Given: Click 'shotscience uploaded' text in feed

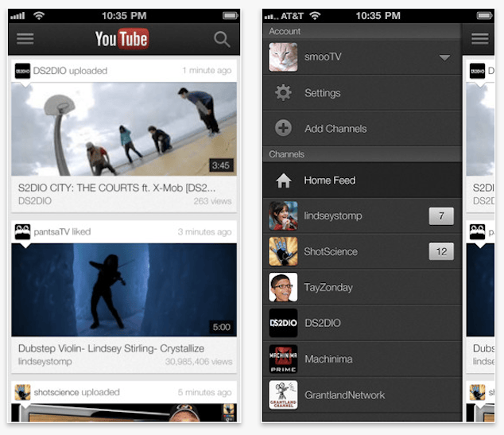Looking at the screenshot, I should tap(76, 392).
